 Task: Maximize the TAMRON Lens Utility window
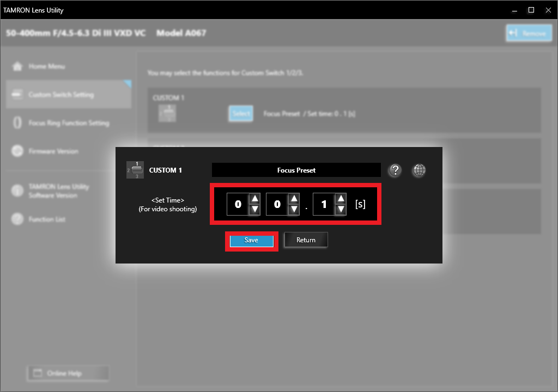(531, 10)
